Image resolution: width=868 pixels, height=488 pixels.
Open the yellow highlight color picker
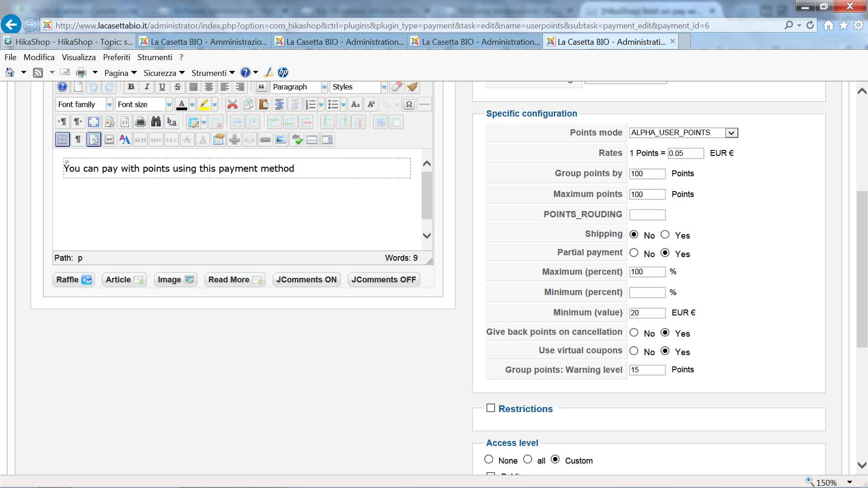214,105
